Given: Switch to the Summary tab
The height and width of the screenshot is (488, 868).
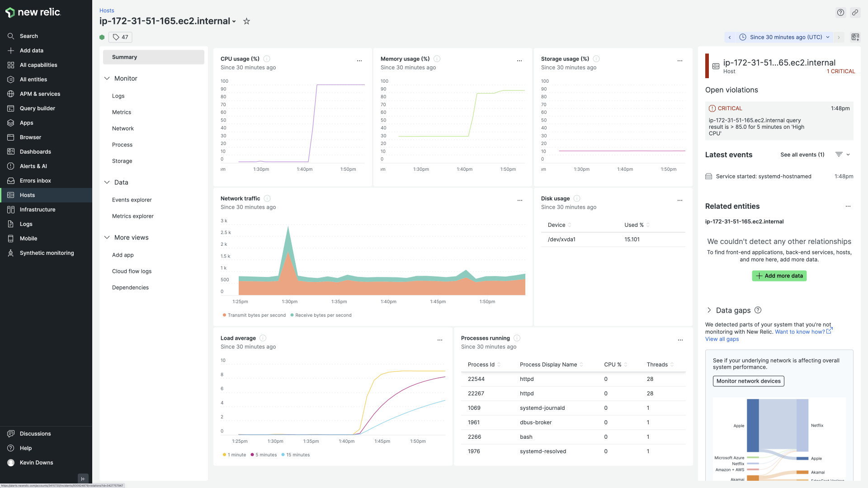Looking at the screenshot, I should pyautogui.click(x=124, y=57).
